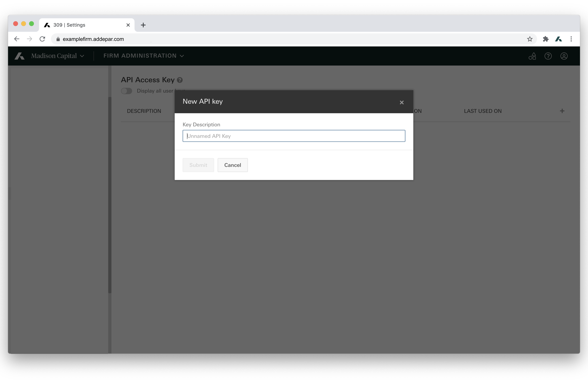Open the help question mark icon
588x383 pixels.
point(548,56)
